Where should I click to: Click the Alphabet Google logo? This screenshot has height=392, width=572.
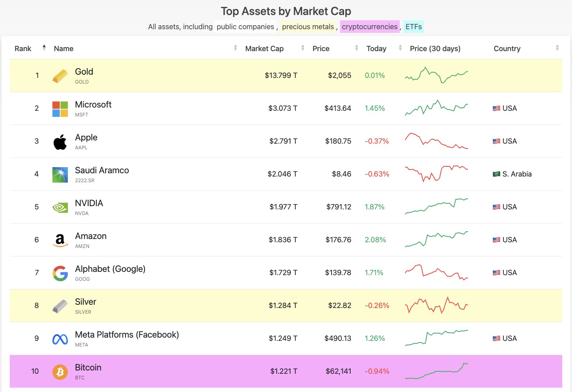(x=60, y=273)
